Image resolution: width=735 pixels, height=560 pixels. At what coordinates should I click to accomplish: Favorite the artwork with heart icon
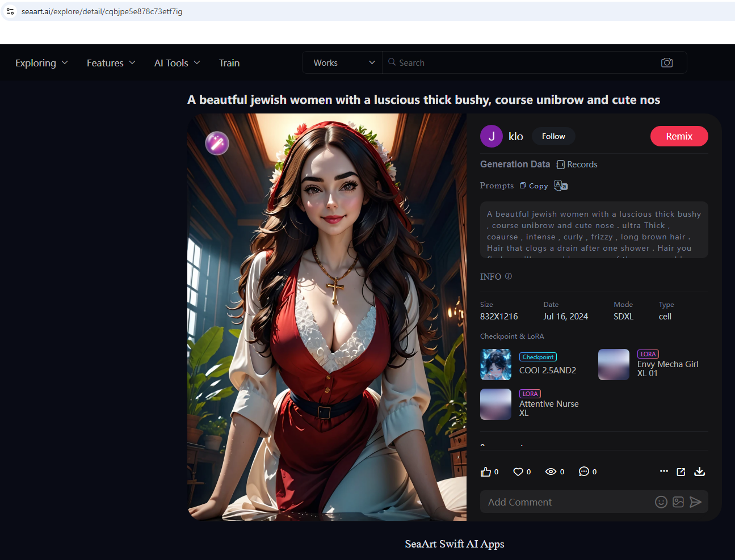pyautogui.click(x=518, y=471)
